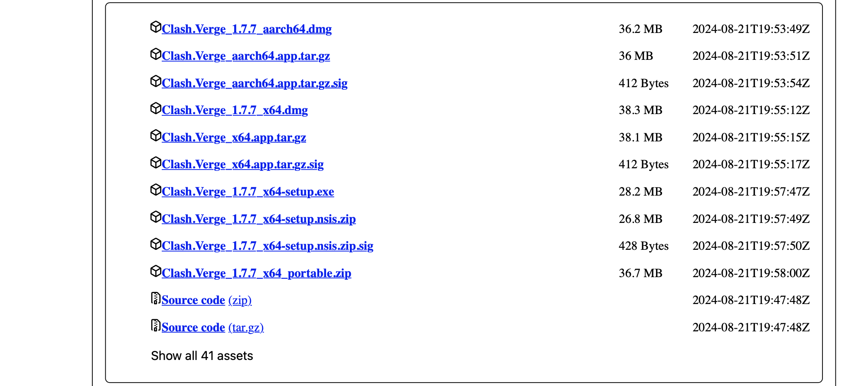Select timestamp 2024-08-21T19:55:17Z
Screen dimensions: 868x386
point(751,164)
